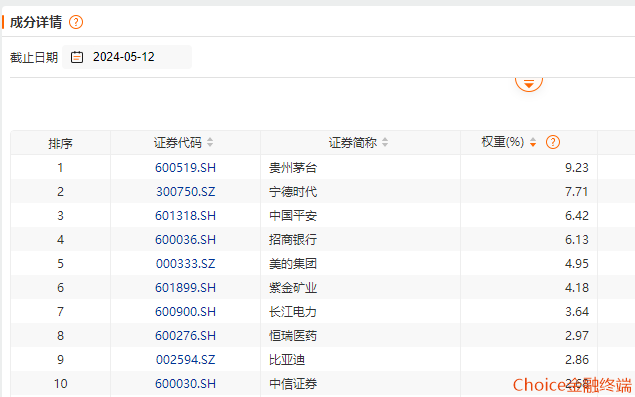Click weight value 4.18
Image resolution: width=635 pixels, height=397 pixels.
pyautogui.click(x=577, y=288)
